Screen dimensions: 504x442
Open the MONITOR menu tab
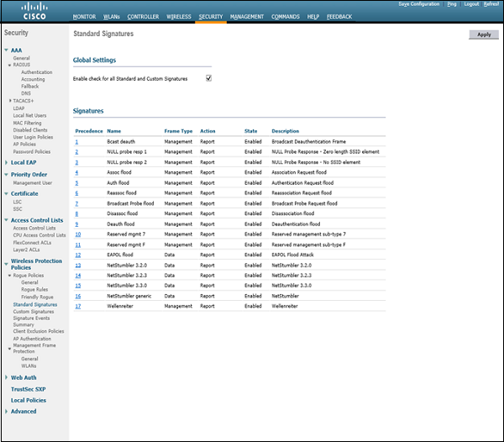(84, 17)
